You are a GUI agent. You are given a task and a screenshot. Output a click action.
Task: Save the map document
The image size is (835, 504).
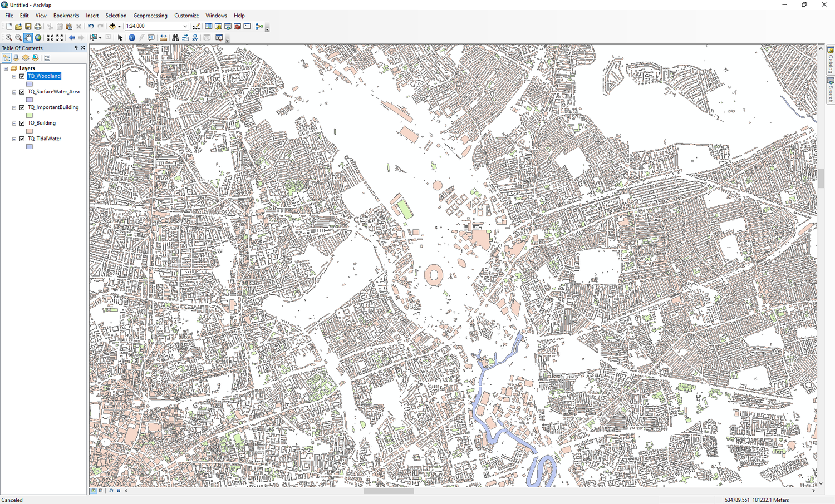[x=28, y=26]
